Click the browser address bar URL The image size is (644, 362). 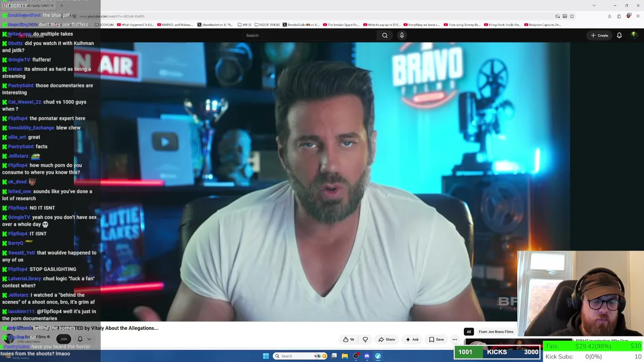pos(112,16)
